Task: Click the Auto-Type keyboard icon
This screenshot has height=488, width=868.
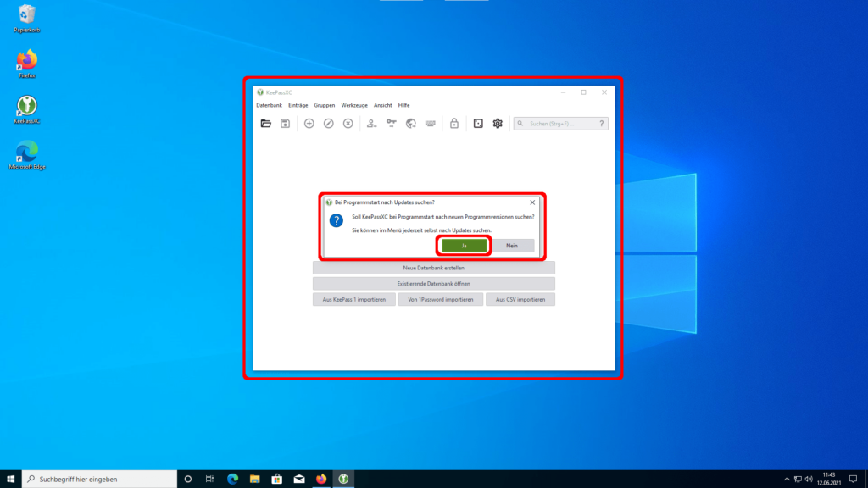Action: 430,124
